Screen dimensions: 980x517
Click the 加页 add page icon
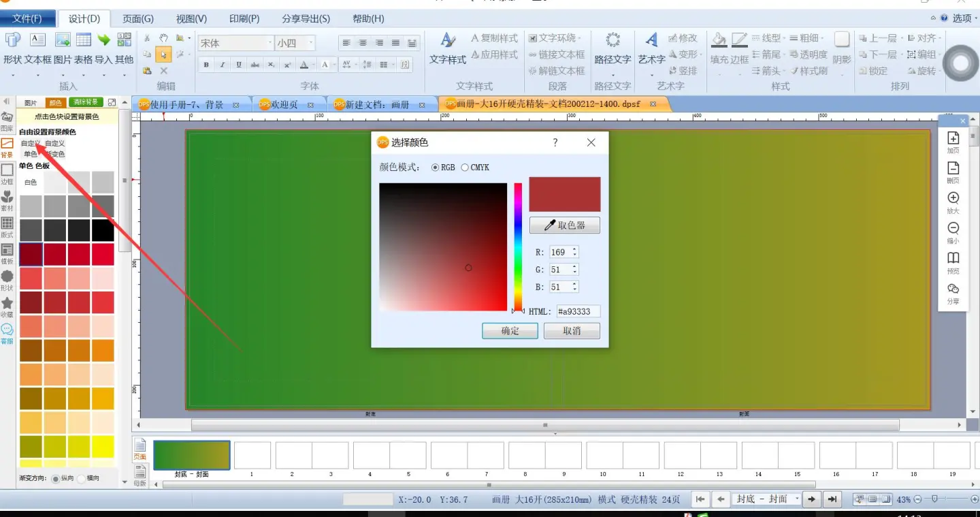coord(953,142)
